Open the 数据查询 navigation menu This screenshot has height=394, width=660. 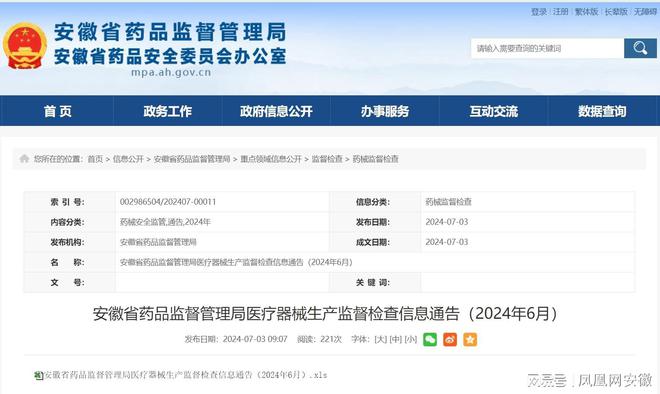click(602, 111)
